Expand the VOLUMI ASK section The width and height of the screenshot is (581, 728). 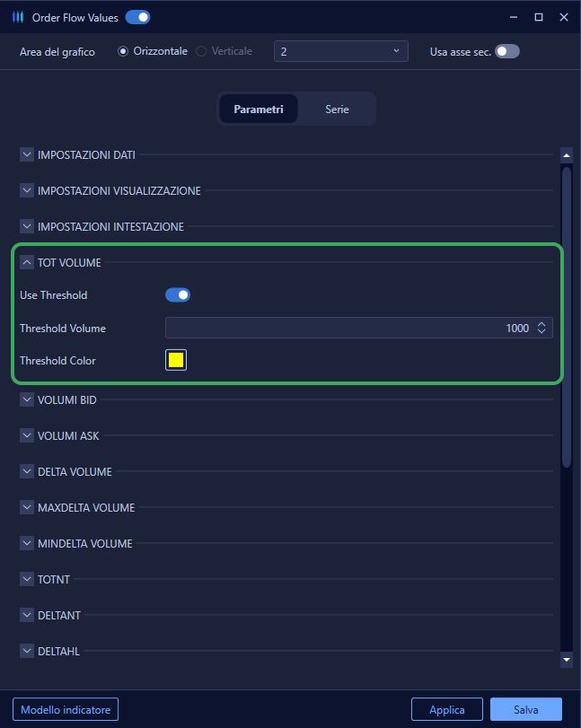point(27,435)
